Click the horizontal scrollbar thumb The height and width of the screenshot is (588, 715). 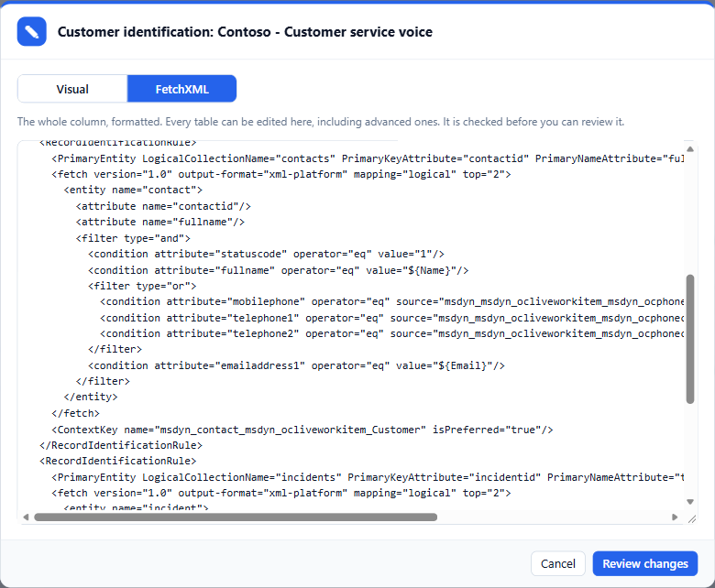[x=236, y=517]
